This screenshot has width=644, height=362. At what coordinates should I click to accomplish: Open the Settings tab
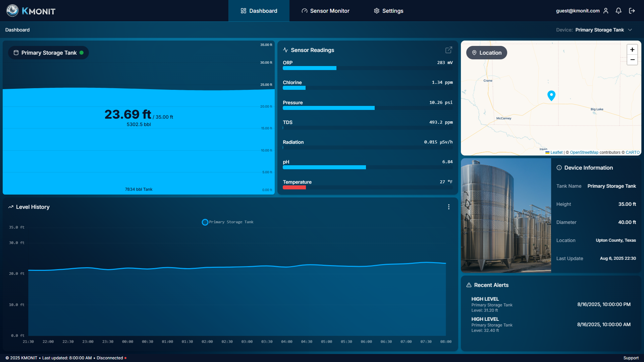388,11
